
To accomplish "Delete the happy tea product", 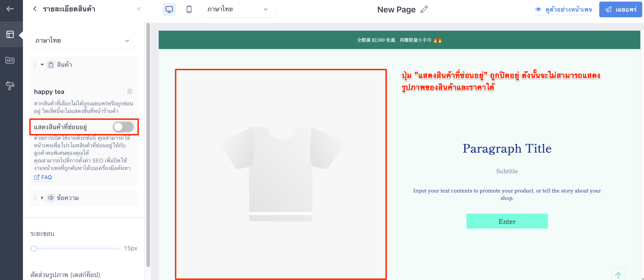I will point(130,91).
